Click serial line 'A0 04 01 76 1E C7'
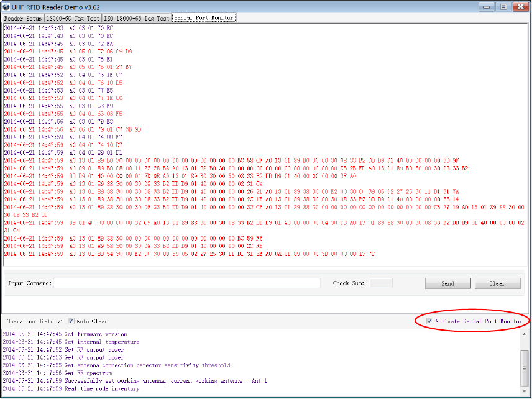This screenshot has width=532, height=399. [x=63, y=75]
